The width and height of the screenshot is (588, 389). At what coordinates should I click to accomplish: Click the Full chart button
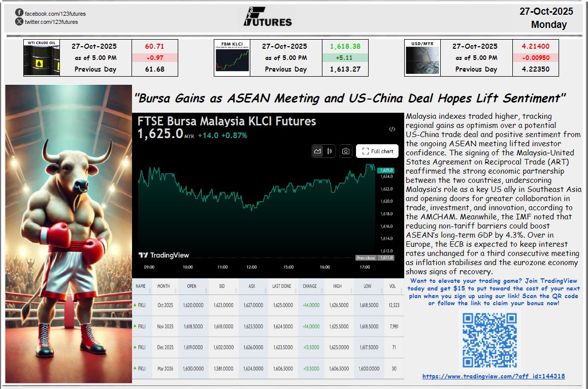coord(377,151)
